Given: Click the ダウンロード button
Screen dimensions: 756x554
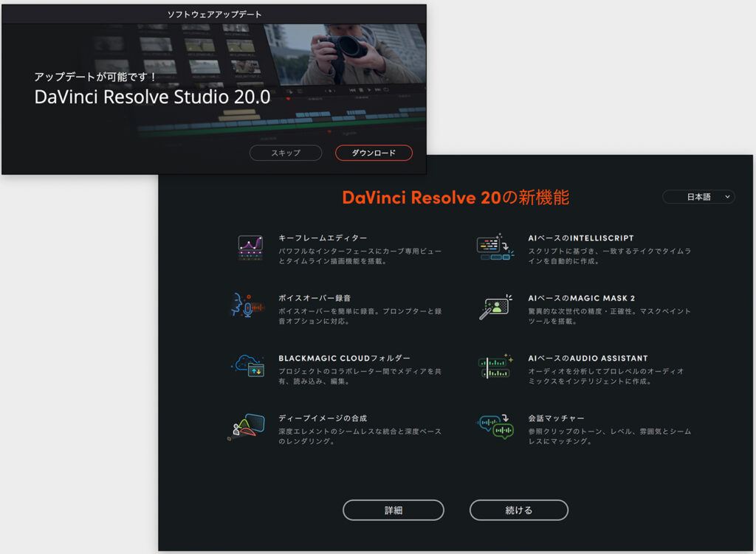Looking at the screenshot, I should click(374, 153).
